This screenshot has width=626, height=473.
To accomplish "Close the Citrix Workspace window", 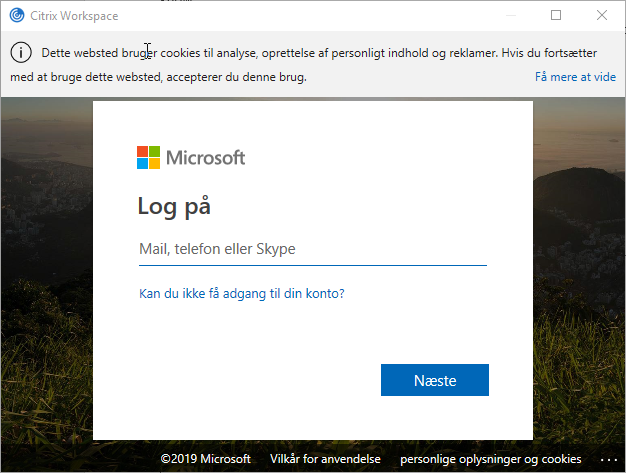I will point(602,15).
